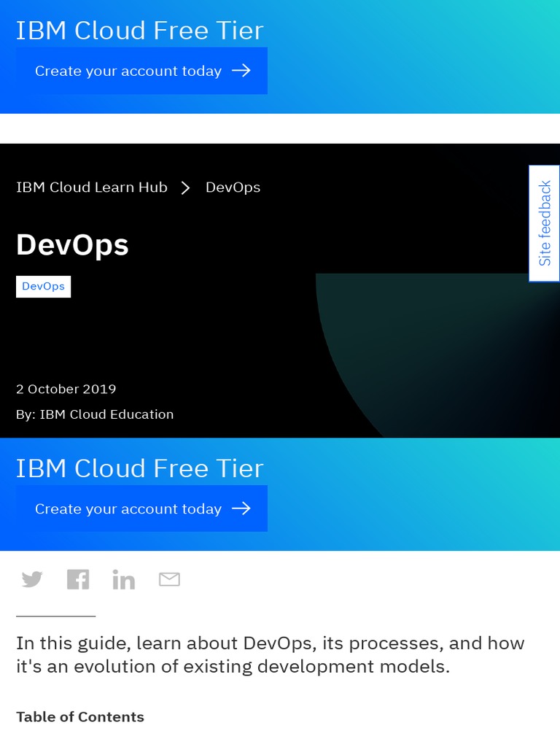Share article via Twitter icon
The height and width of the screenshot is (747, 560).
[x=32, y=579]
